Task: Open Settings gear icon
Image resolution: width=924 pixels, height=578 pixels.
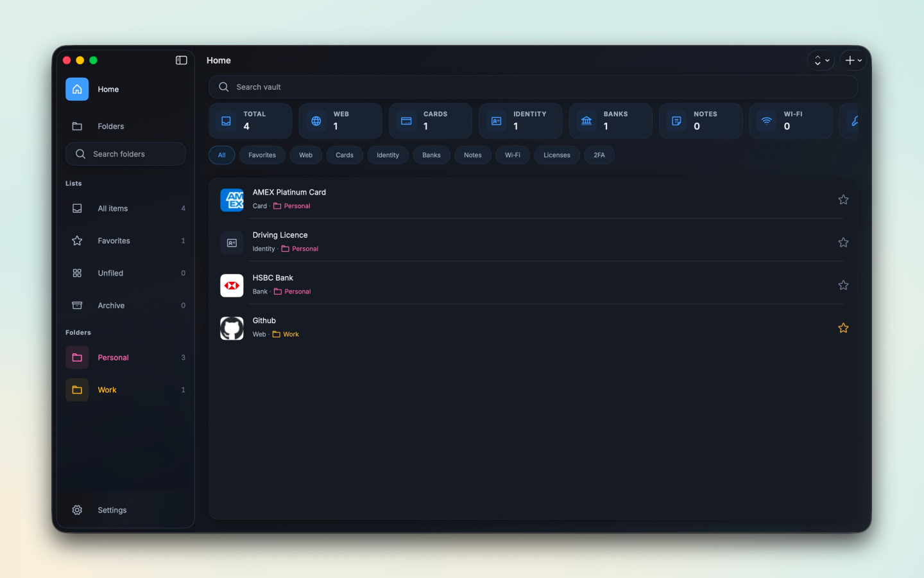Action: [77, 510]
